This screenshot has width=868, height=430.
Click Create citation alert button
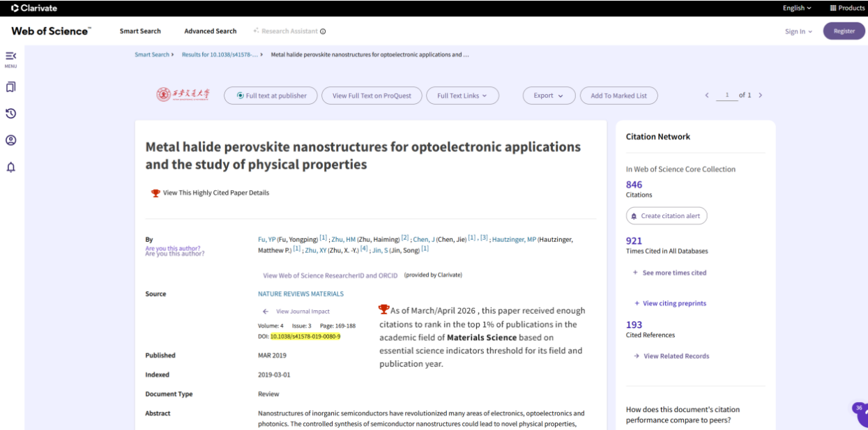coord(667,216)
